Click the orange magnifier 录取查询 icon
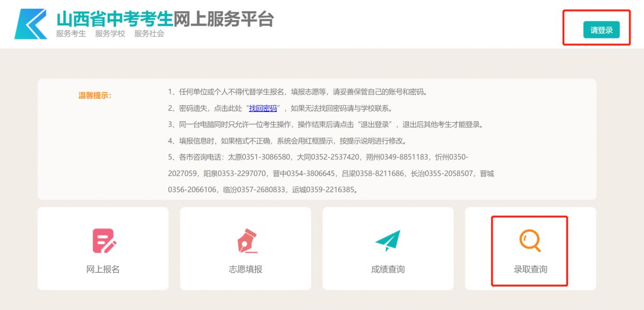Viewport: 644px width, 310px height. click(x=530, y=241)
